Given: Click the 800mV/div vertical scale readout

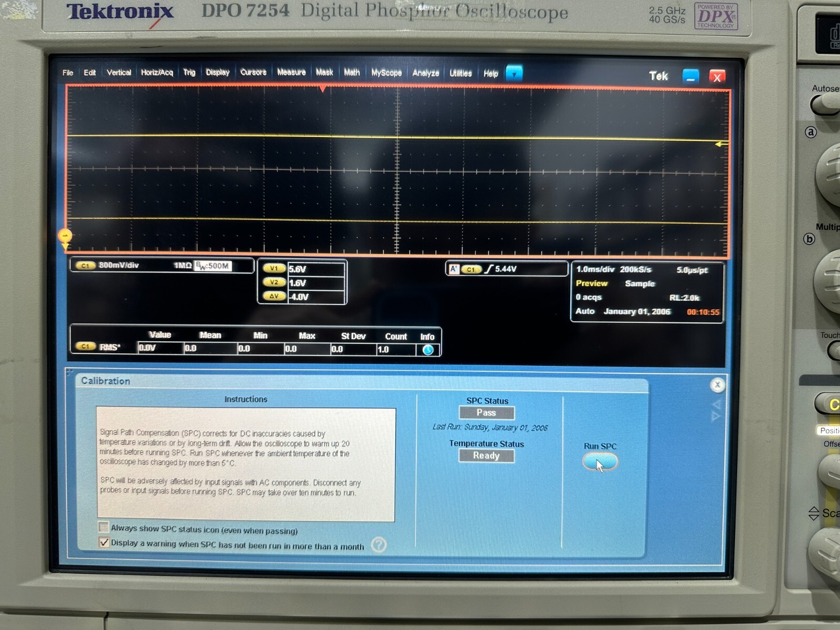Looking at the screenshot, I should (119, 265).
